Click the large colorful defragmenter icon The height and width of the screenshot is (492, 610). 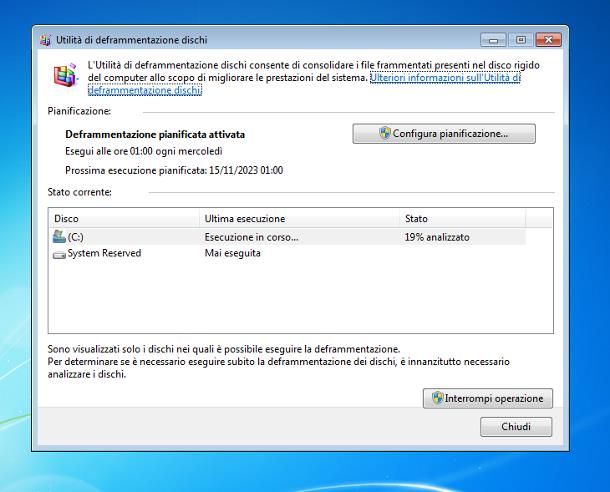[x=65, y=75]
